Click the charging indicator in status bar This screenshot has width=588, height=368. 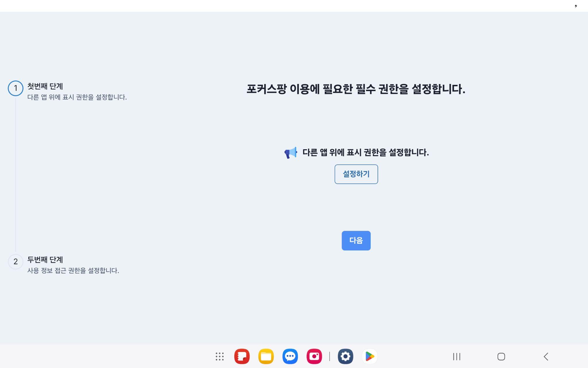coord(576,6)
